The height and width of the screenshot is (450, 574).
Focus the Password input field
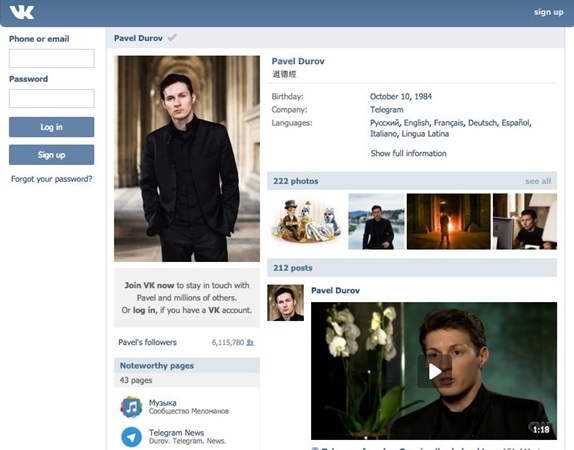tap(52, 98)
